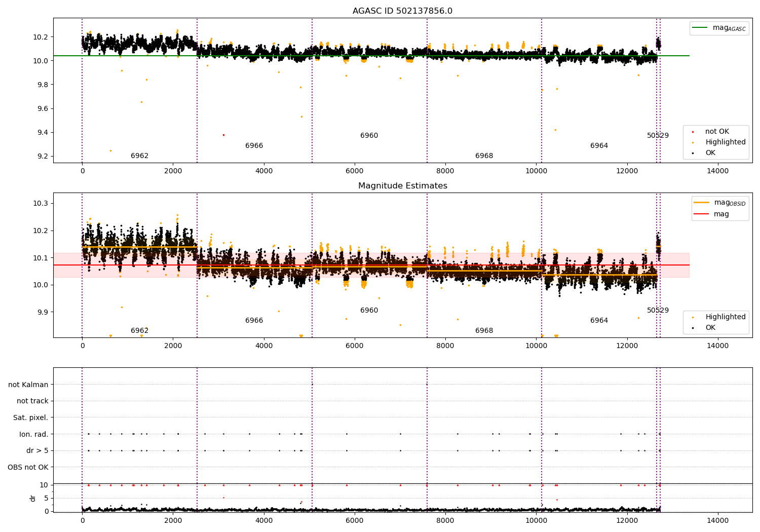Click the 'Magnitude Estimates' plot title

click(402, 186)
